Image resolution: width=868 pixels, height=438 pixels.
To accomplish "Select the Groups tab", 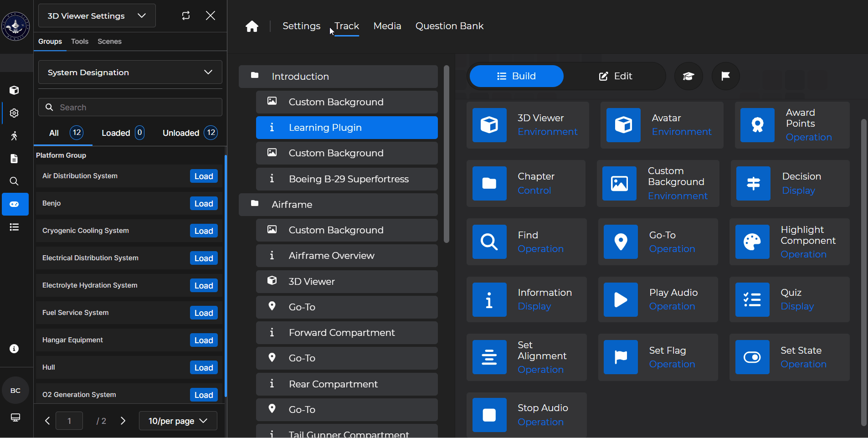I will (x=50, y=41).
